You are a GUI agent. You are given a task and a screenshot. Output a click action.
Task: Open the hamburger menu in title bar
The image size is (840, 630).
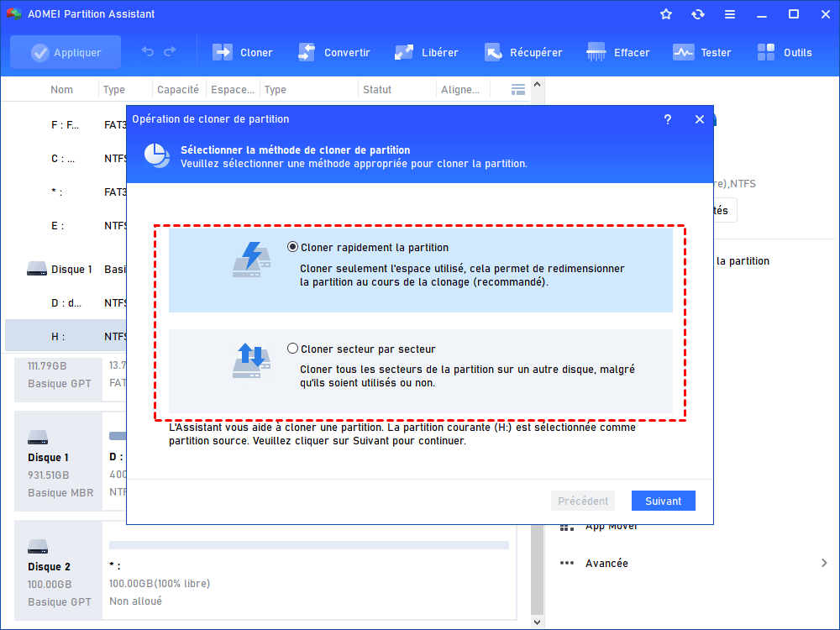click(x=730, y=14)
